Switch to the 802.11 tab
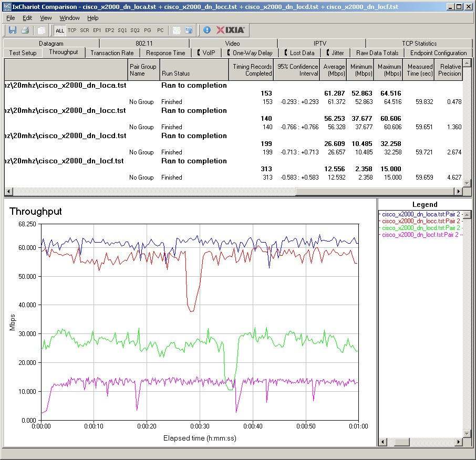The image size is (476, 460). (x=144, y=44)
